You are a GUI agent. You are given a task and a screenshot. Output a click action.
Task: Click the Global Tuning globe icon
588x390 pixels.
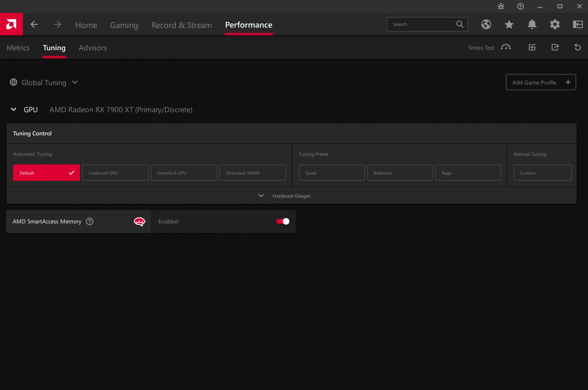(x=13, y=82)
